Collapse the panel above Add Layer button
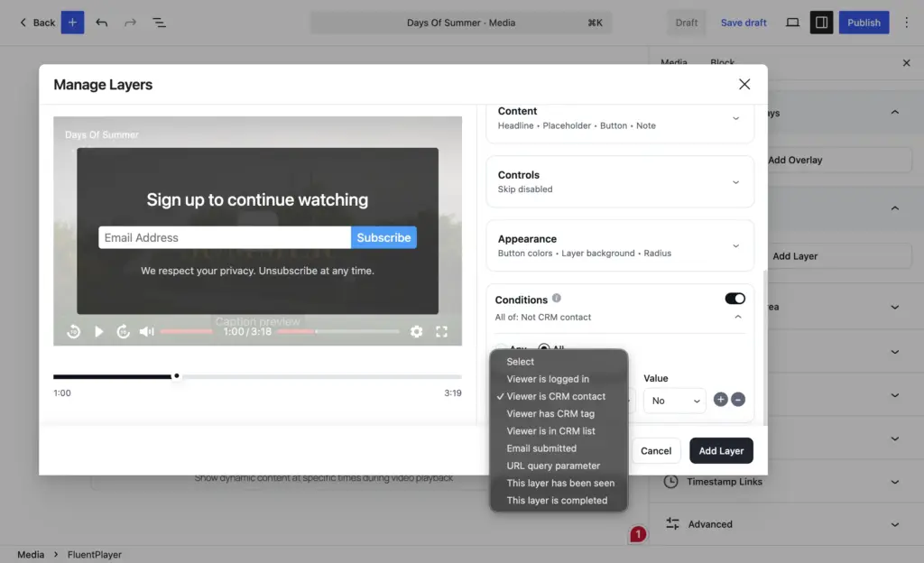 [894, 208]
